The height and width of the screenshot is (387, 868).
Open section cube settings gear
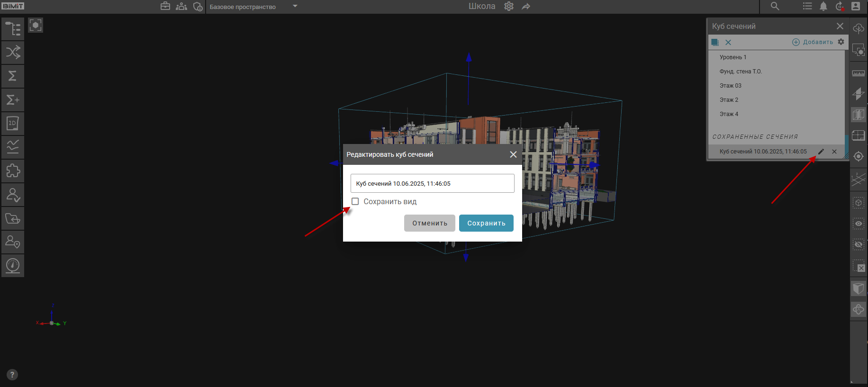click(841, 42)
